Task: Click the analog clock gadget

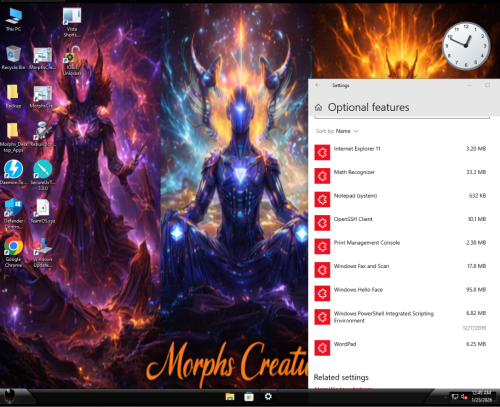Action: (x=466, y=46)
